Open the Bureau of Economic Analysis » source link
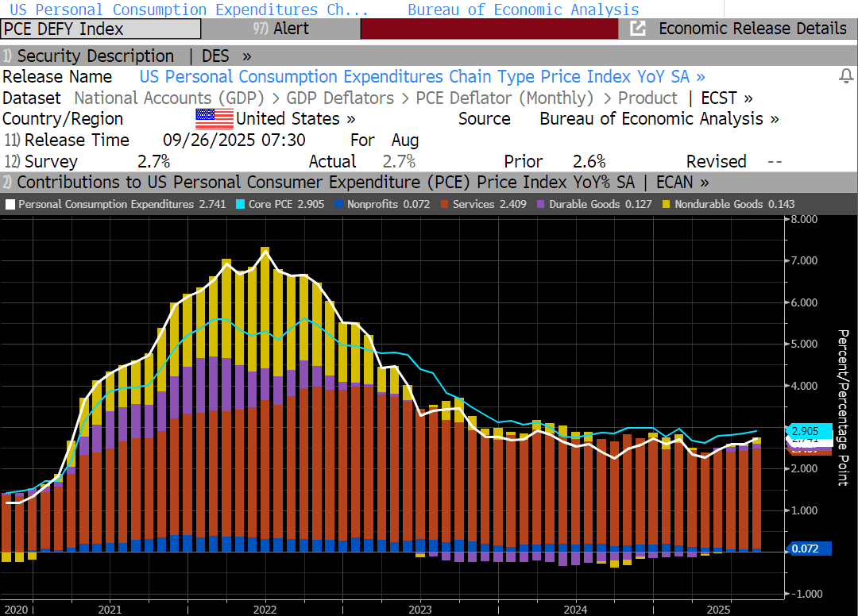858x616 pixels. pyautogui.click(x=659, y=118)
